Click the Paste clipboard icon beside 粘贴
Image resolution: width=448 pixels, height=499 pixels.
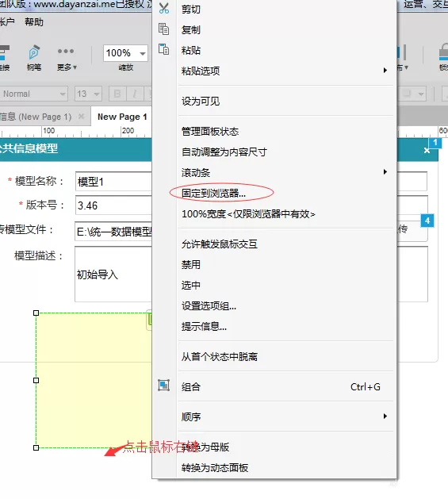163,49
